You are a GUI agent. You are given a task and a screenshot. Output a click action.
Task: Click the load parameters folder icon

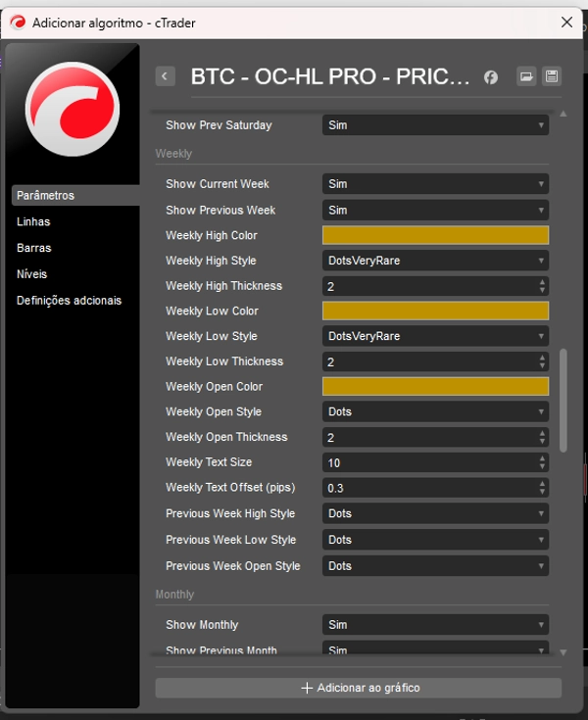(x=526, y=76)
